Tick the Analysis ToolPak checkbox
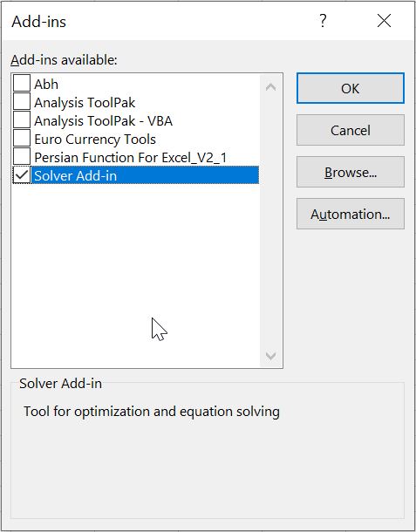The width and height of the screenshot is (416, 532). [22, 102]
